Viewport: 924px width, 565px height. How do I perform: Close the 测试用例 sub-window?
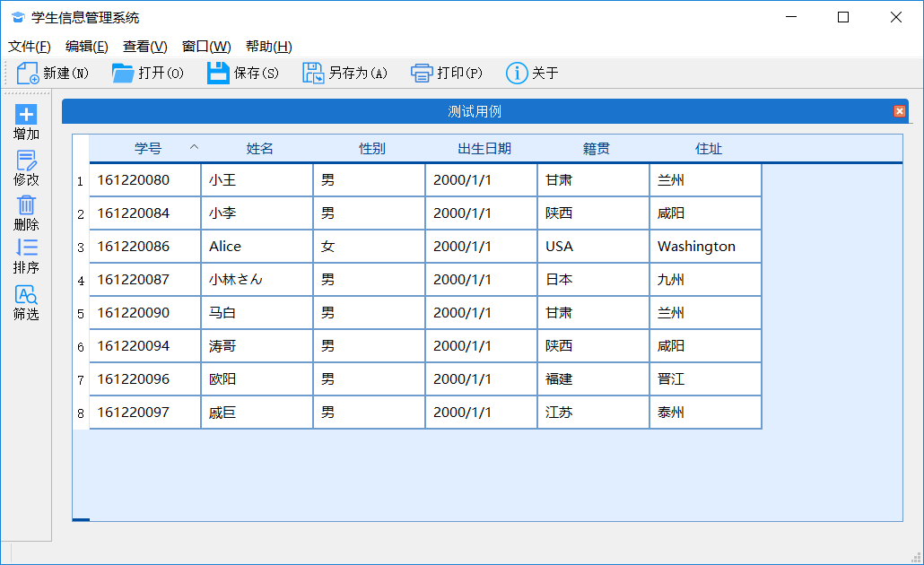899,111
